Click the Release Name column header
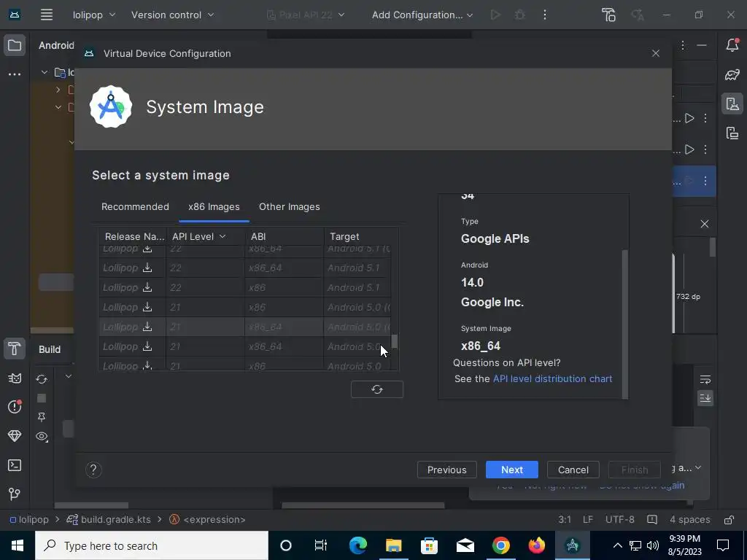Screen dimensions: 747x560 [133, 237]
